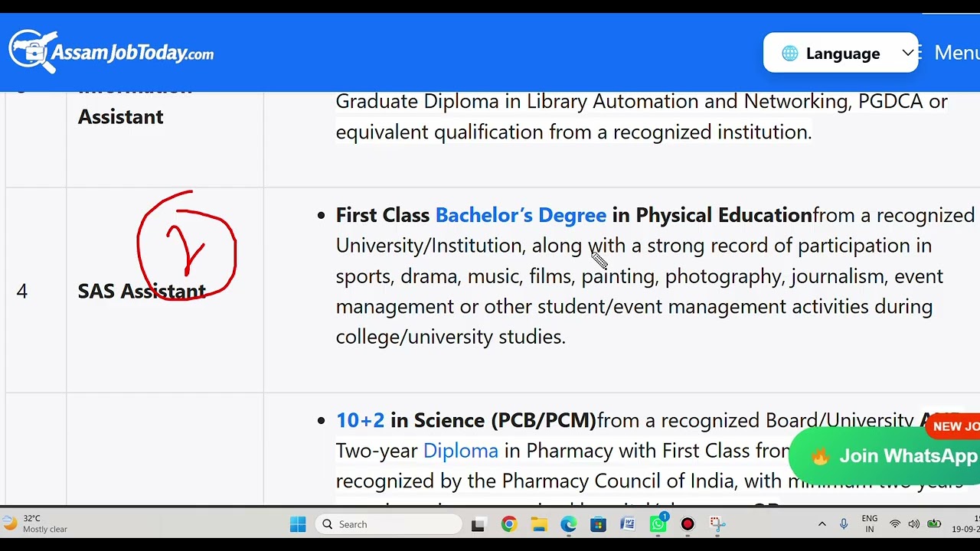Viewport: 980px width, 551px height.
Task: Click the taskbar Search box
Action: (389, 524)
